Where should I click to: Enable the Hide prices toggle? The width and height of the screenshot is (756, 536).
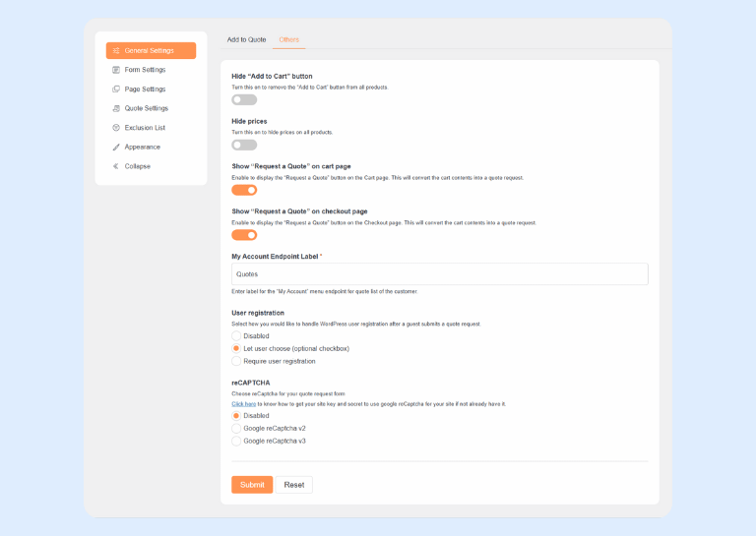click(244, 145)
